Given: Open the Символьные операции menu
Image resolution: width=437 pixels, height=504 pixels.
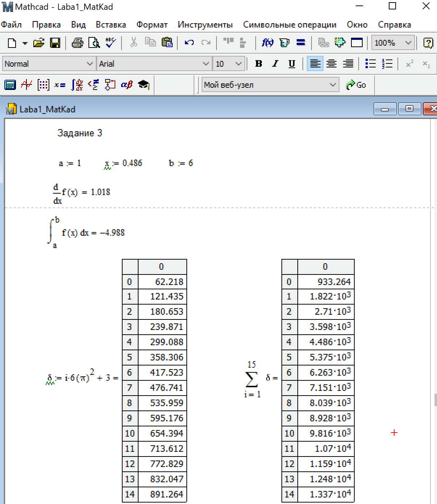Looking at the screenshot, I should pos(290,25).
